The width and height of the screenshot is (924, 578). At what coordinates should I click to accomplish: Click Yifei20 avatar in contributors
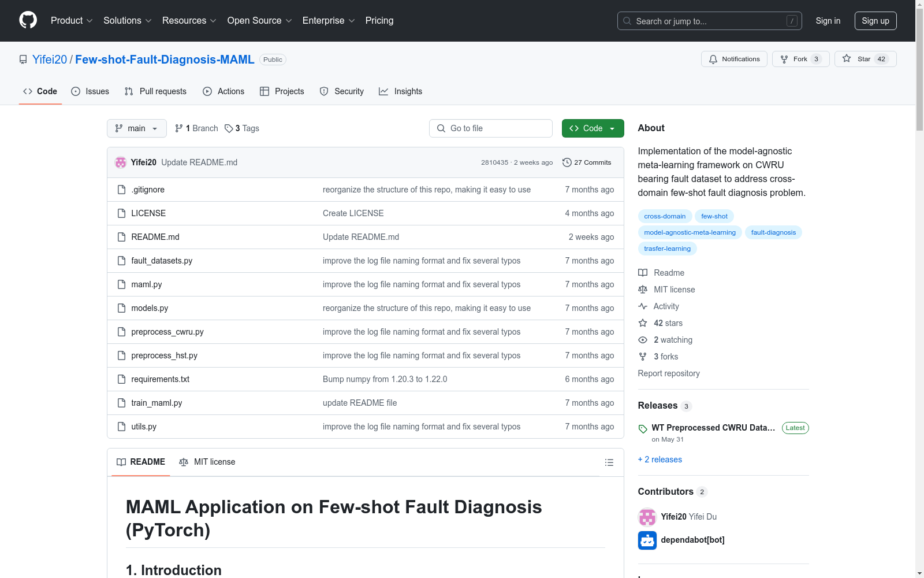pos(647,517)
